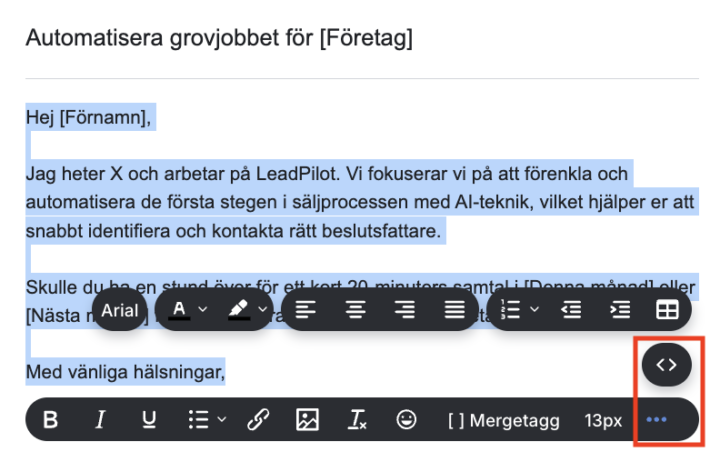Show more toolbar options
Image resolution: width=720 pixels, height=462 pixels.
(x=657, y=421)
